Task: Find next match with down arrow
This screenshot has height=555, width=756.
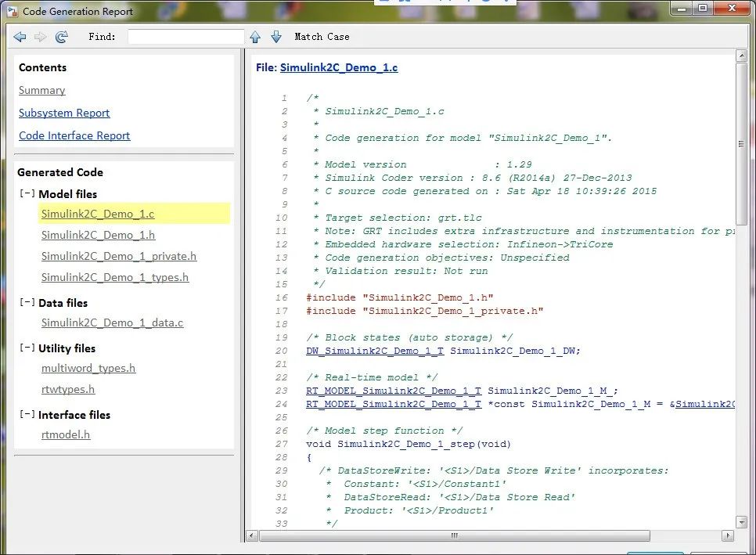Action: point(276,37)
